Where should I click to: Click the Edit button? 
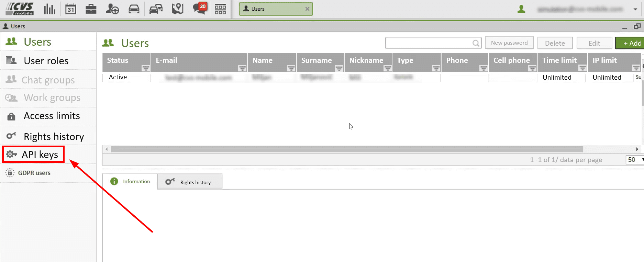[595, 43]
